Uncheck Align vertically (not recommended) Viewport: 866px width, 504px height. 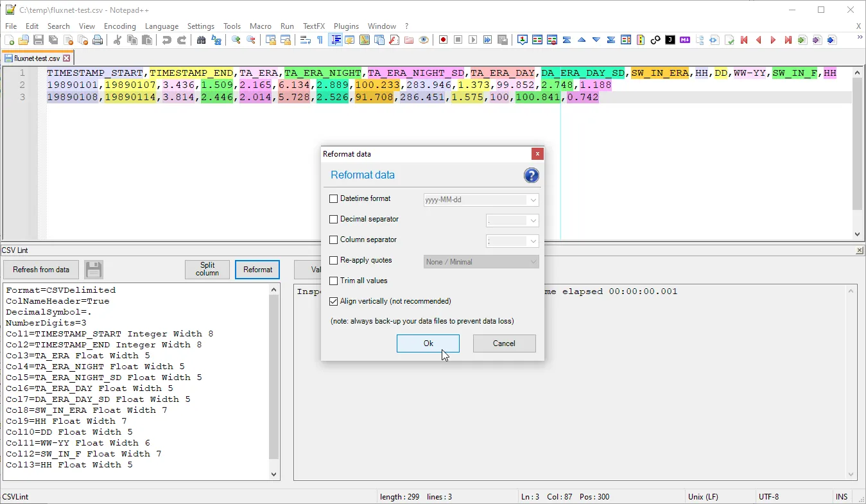[333, 301]
